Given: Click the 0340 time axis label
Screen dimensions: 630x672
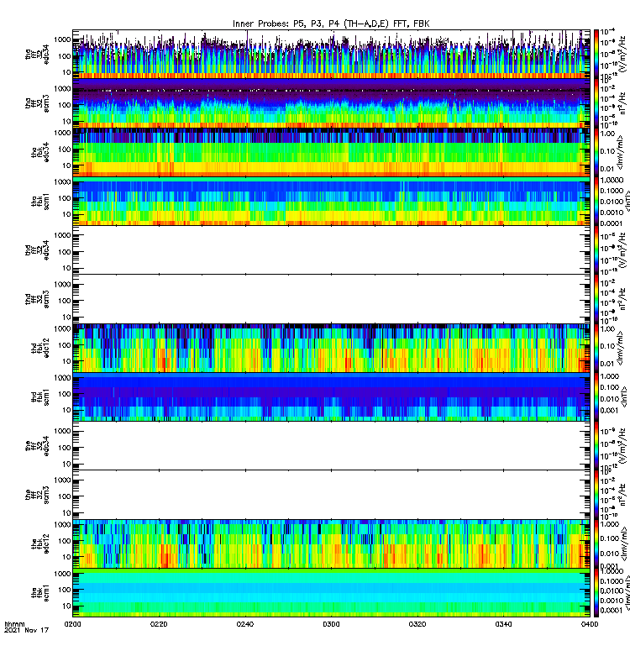Looking at the screenshot, I should tap(503, 624).
